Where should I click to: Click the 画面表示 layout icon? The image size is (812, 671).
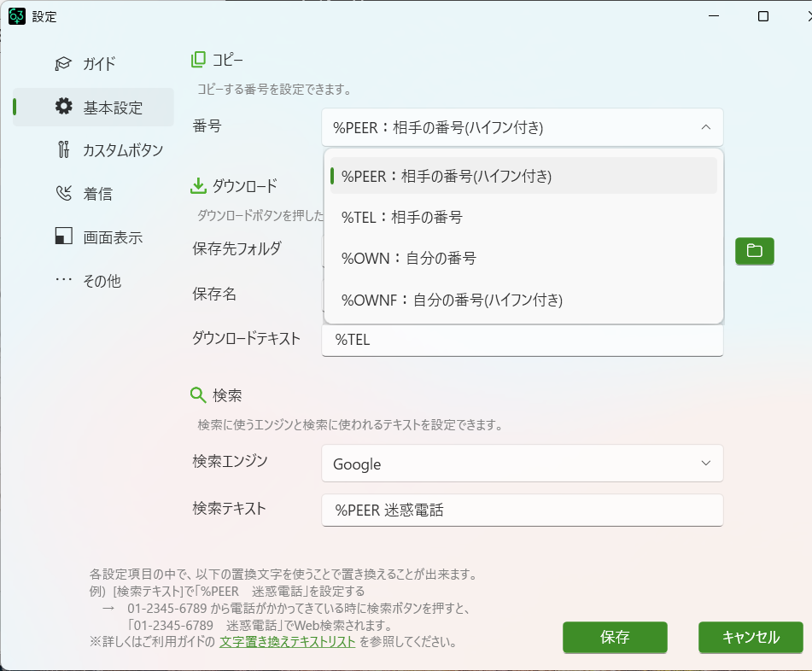[x=63, y=237]
